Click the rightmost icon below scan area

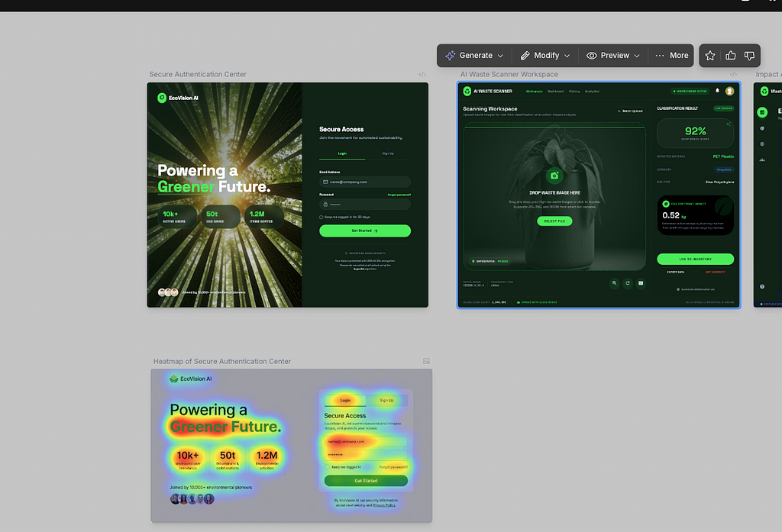click(x=641, y=283)
